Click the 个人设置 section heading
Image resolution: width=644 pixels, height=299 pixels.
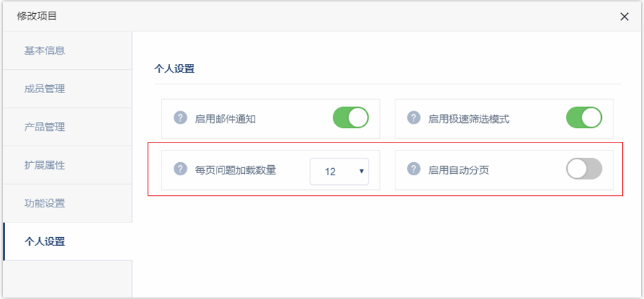point(174,70)
